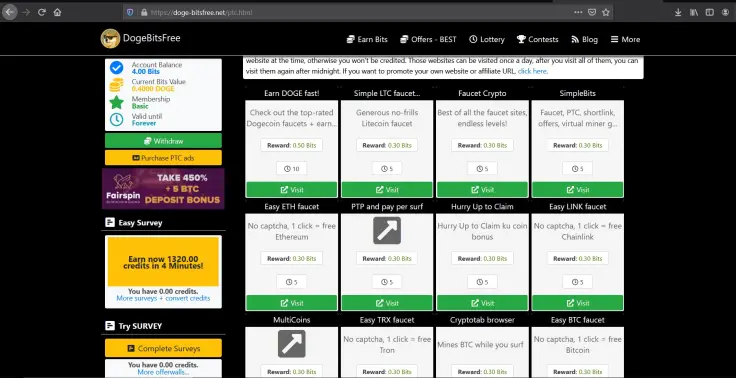Click the green star Membership icon
This screenshot has height=378, width=736.
click(x=116, y=102)
